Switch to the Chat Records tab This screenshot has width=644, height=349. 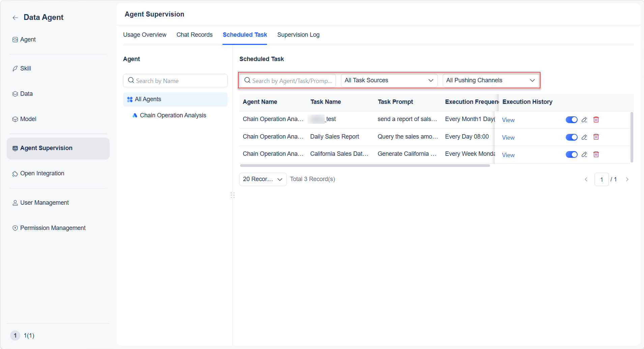(x=195, y=35)
